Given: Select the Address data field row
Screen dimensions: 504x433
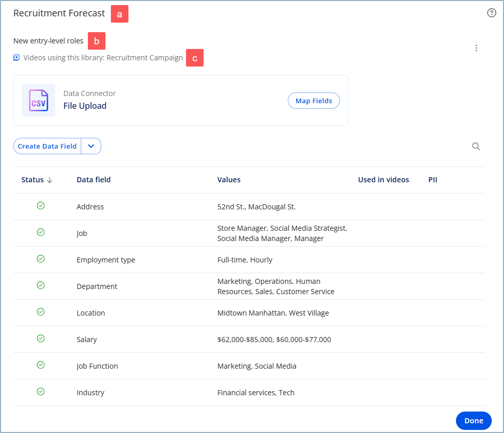Looking at the screenshot, I should [249, 207].
